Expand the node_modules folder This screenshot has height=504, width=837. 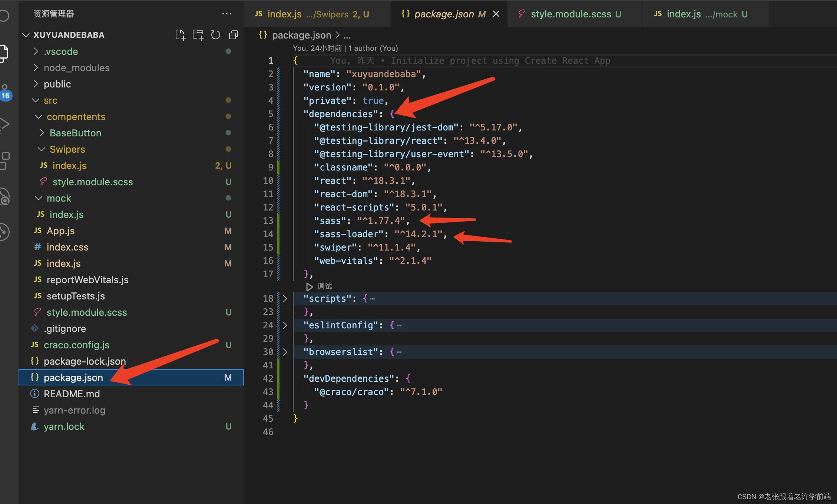click(76, 68)
